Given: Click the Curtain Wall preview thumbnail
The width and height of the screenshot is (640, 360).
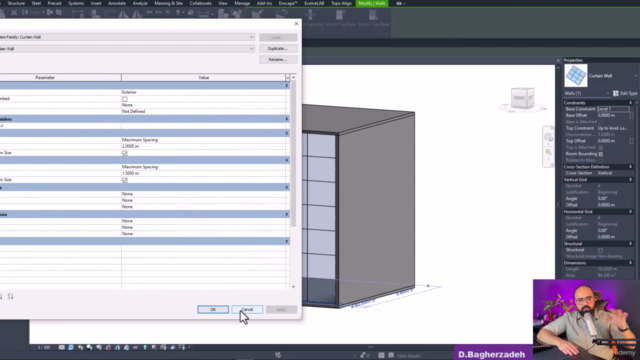Looking at the screenshot, I should pyautogui.click(x=576, y=76).
